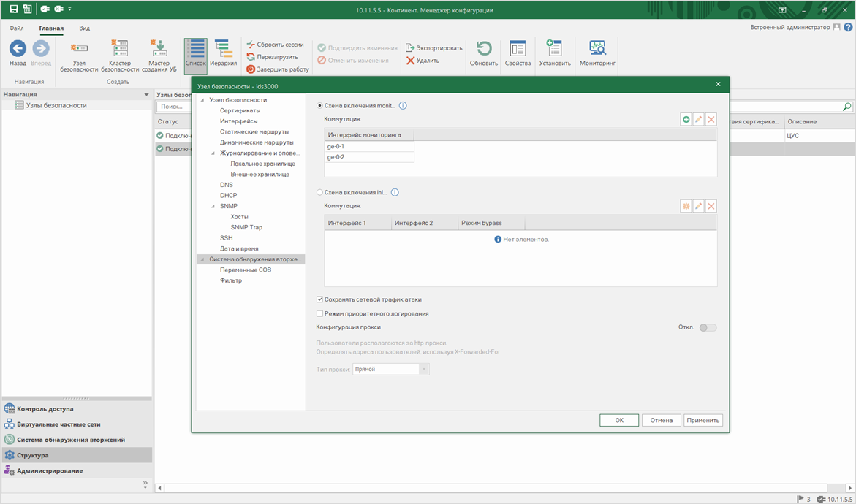Click the 'Применить' button
The width and height of the screenshot is (856, 504).
703,420
